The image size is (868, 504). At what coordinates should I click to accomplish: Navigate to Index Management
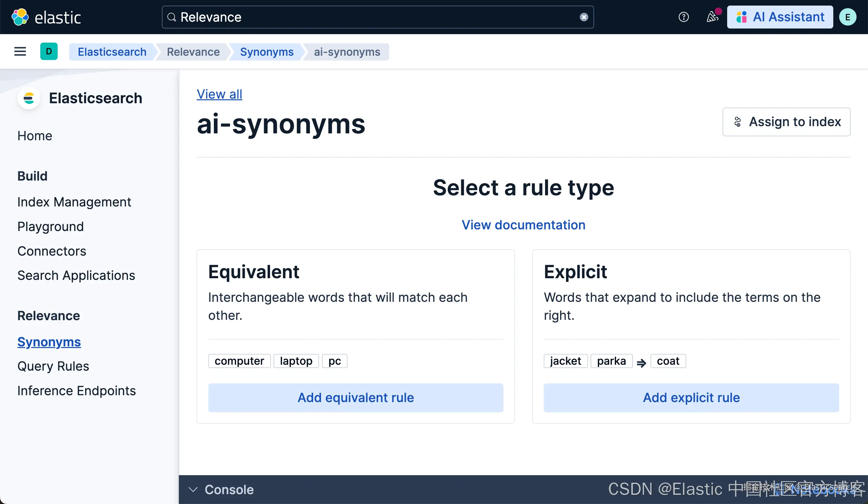[74, 202]
